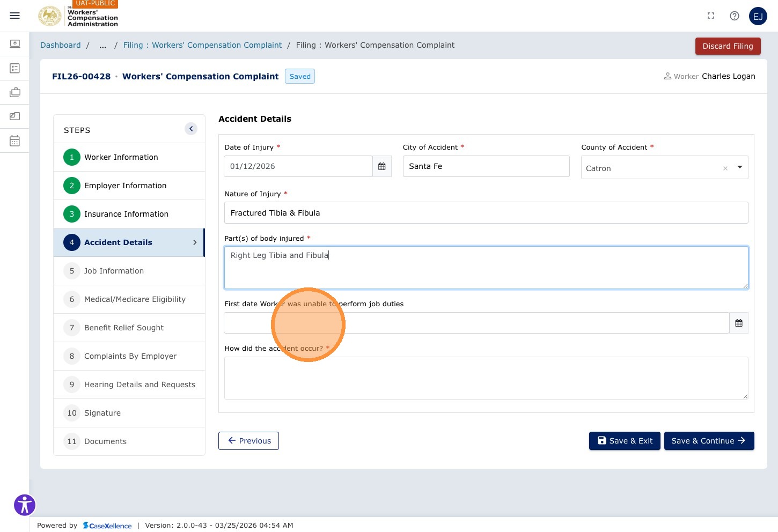Viewport: 778px width, 532px height.
Task: Click the Previous button
Action: coord(248,441)
